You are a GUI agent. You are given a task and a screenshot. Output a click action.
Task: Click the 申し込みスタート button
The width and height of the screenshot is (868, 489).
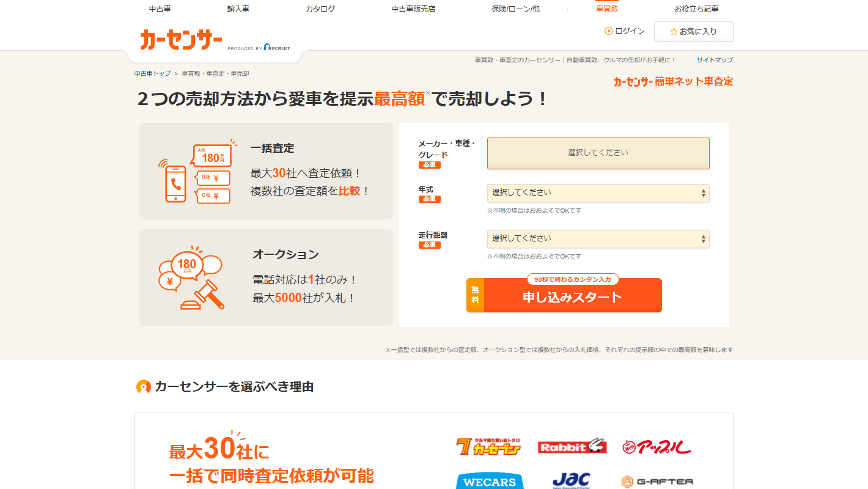pos(564,296)
